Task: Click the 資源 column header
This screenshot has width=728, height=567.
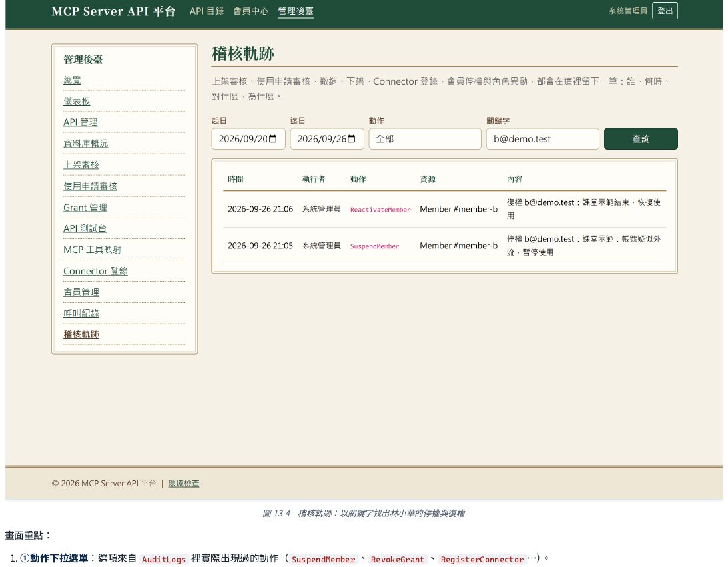Action: pos(428,179)
